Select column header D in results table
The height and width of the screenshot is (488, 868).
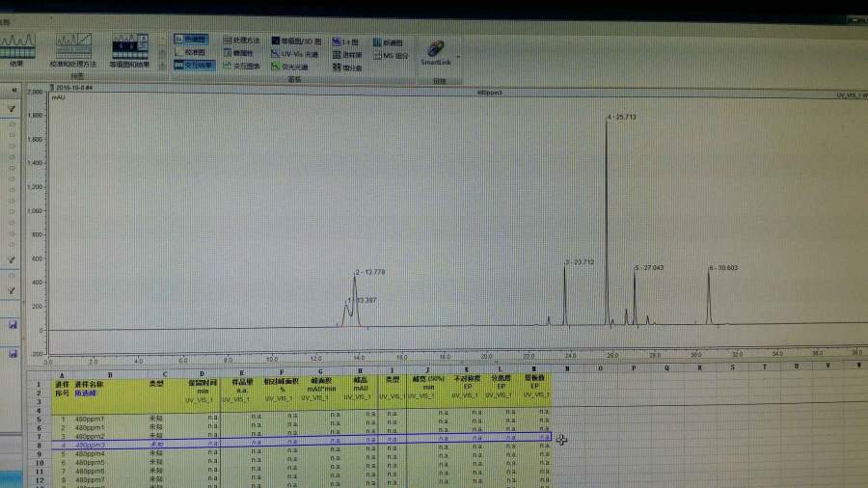click(x=202, y=374)
